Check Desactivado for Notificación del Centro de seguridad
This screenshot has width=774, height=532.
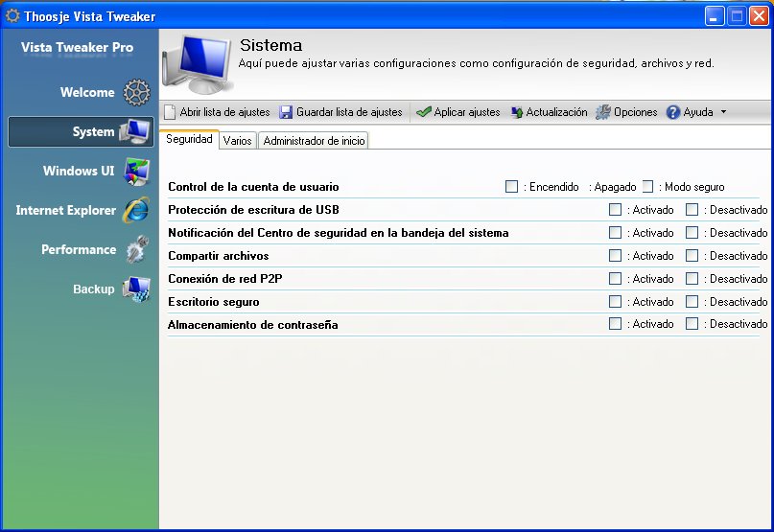coord(692,232)
